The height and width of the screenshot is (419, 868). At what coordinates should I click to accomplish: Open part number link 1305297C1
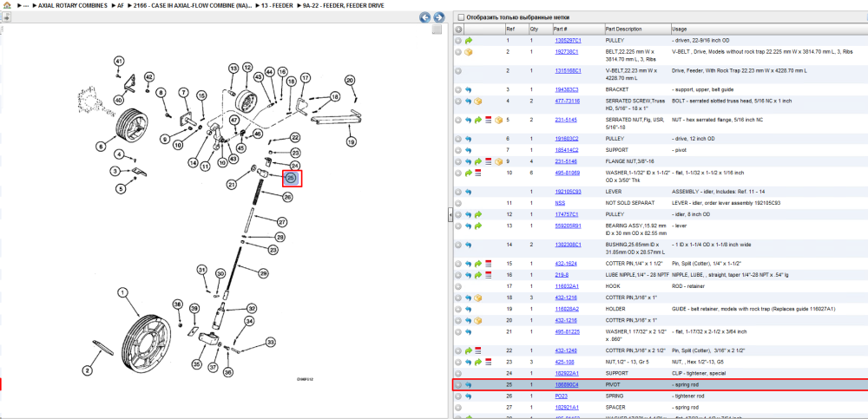568,41
